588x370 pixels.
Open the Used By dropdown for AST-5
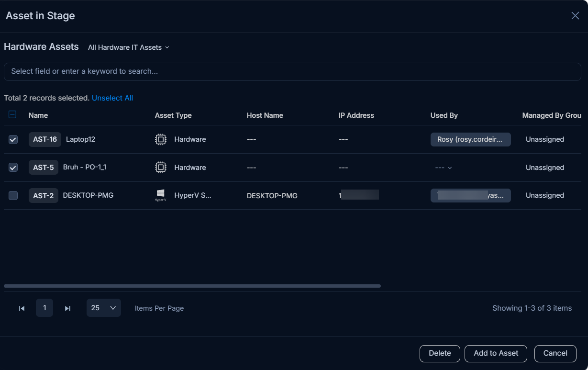tap(443, 168)
